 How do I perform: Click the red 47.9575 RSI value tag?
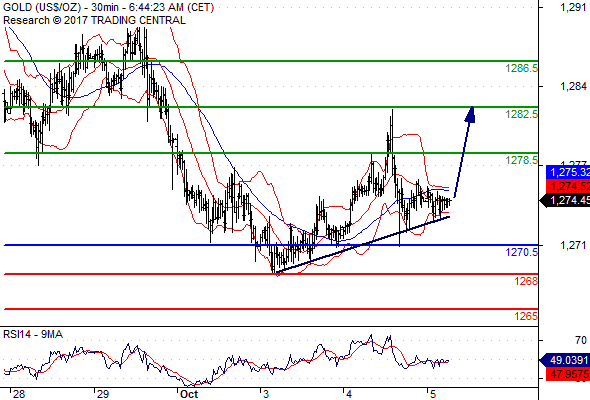(x=568, y=374)
